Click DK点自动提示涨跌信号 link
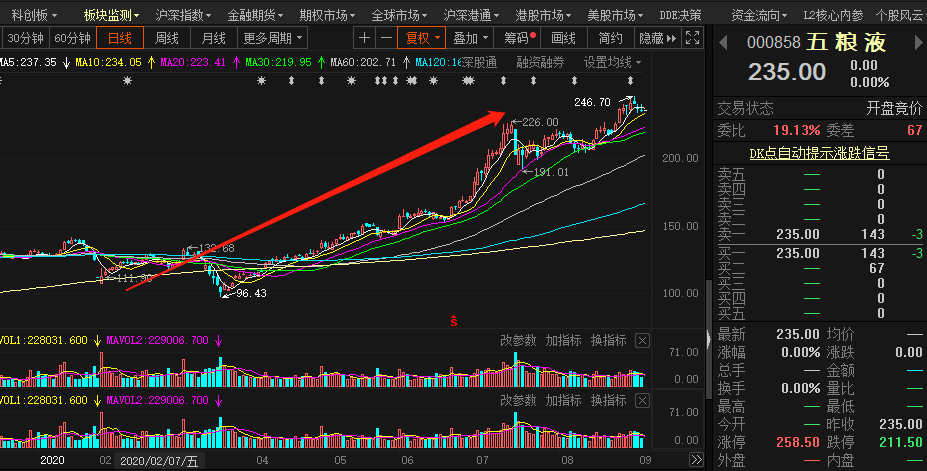 [819, 153]
